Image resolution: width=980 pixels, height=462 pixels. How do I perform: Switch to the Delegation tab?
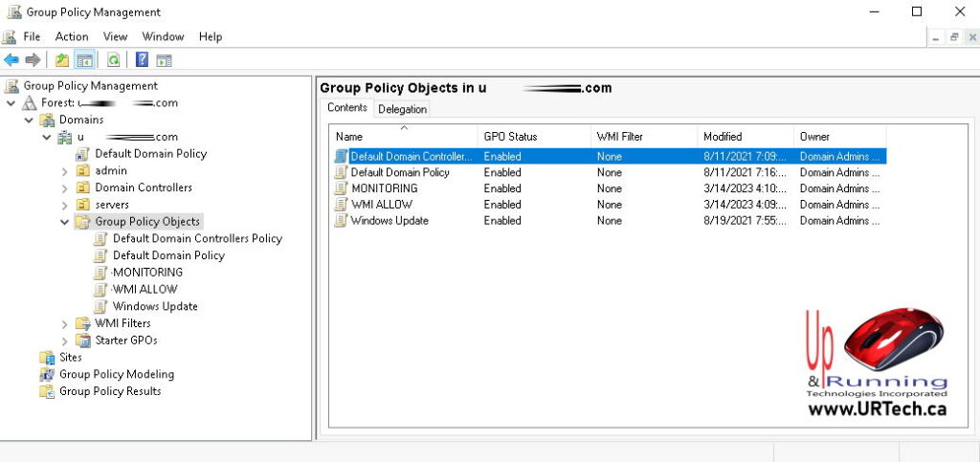pyautogui.click(x=402, y=109)
